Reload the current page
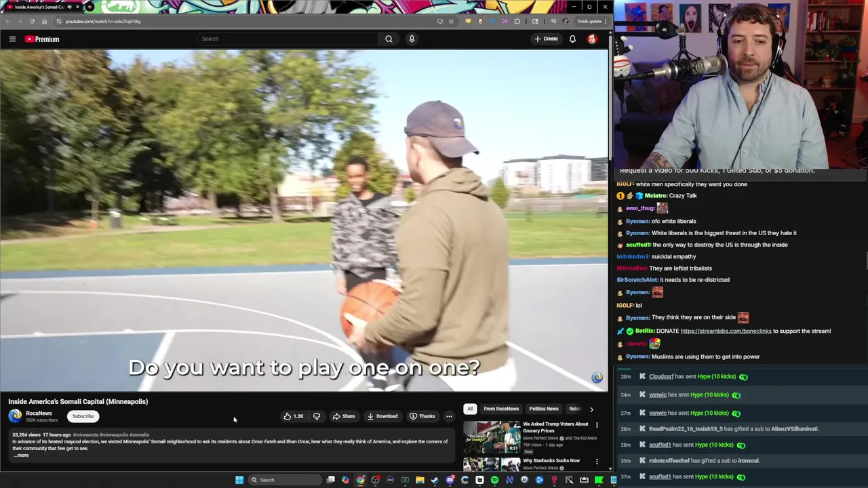Image resolution: width=868 pixels, height=488 pixels. coord(32,21)
